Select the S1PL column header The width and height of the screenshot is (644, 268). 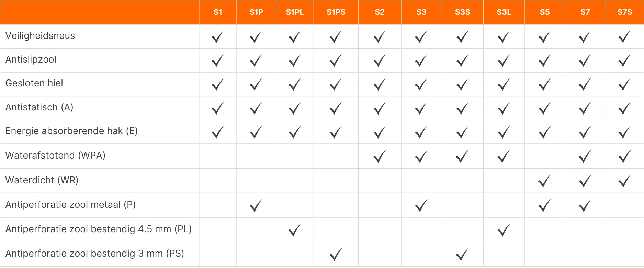click(295, 12)
